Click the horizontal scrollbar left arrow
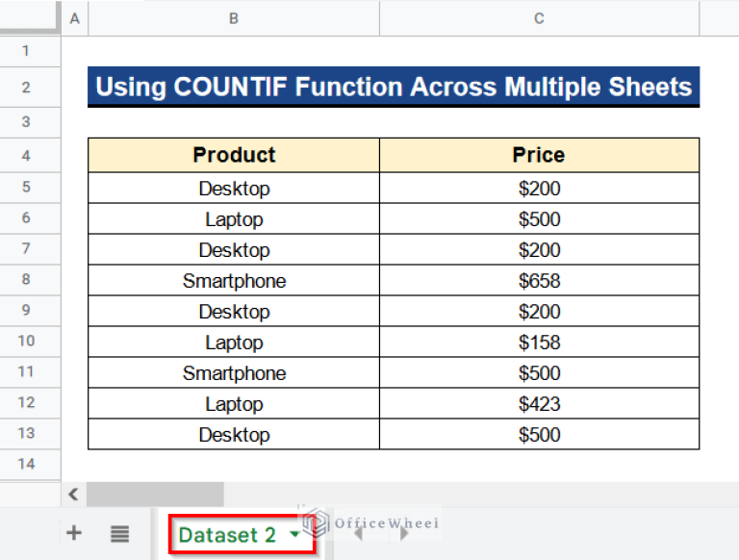 click(x=73, y=495)
